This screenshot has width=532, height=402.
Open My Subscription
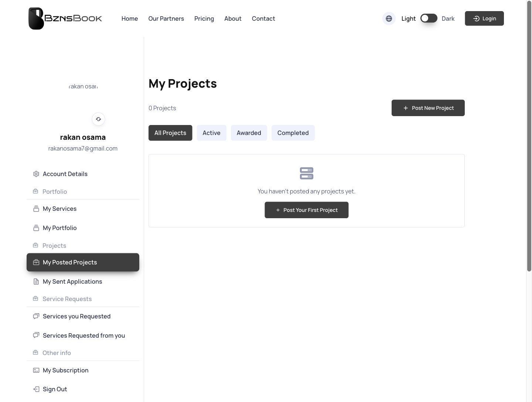click(x=83, y=370)
